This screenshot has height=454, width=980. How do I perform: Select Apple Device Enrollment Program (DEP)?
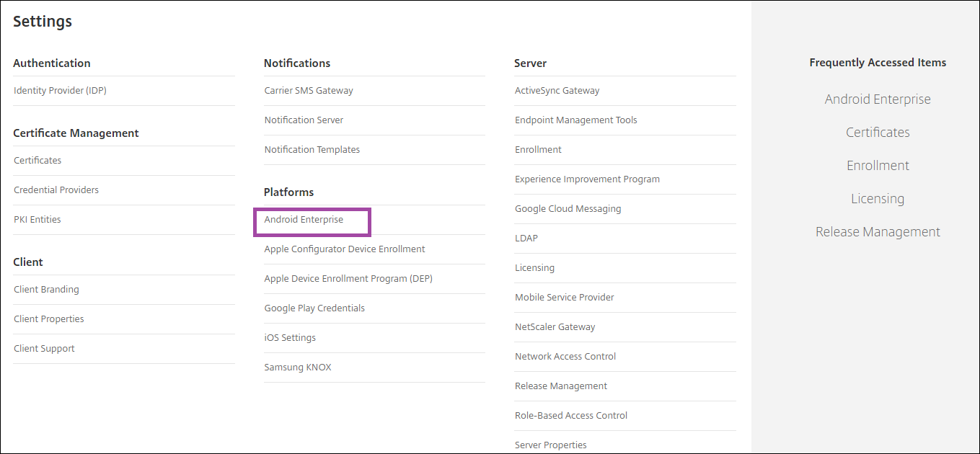[x=348, y=279]
